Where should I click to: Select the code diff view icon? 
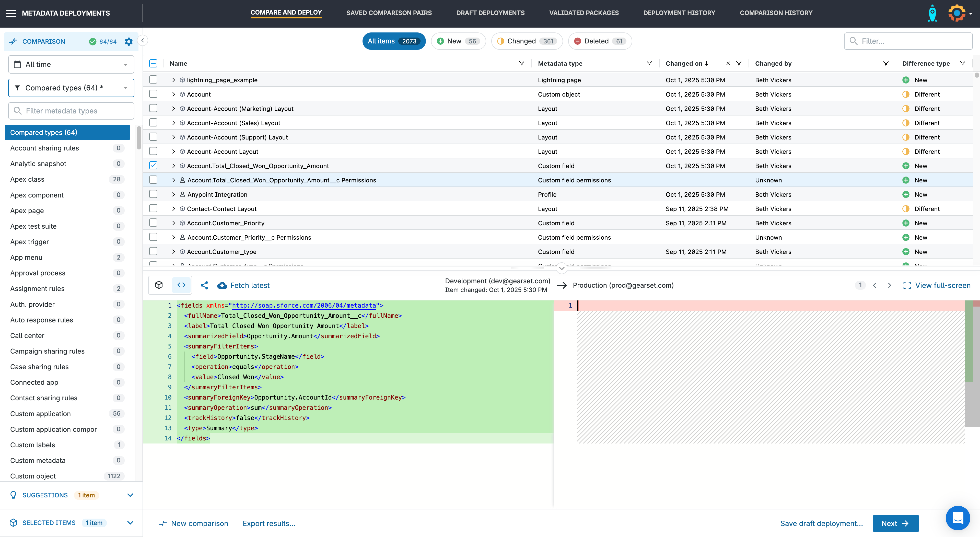[x=181, y=285]
